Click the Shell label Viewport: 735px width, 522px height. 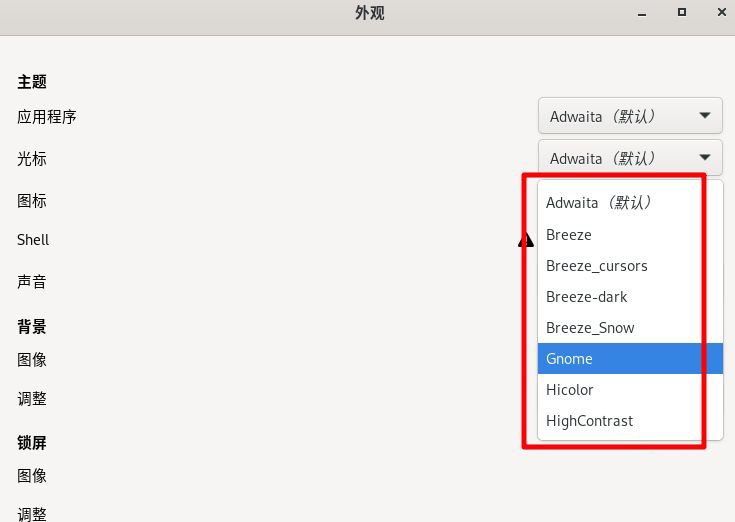[x=33, y=240]
